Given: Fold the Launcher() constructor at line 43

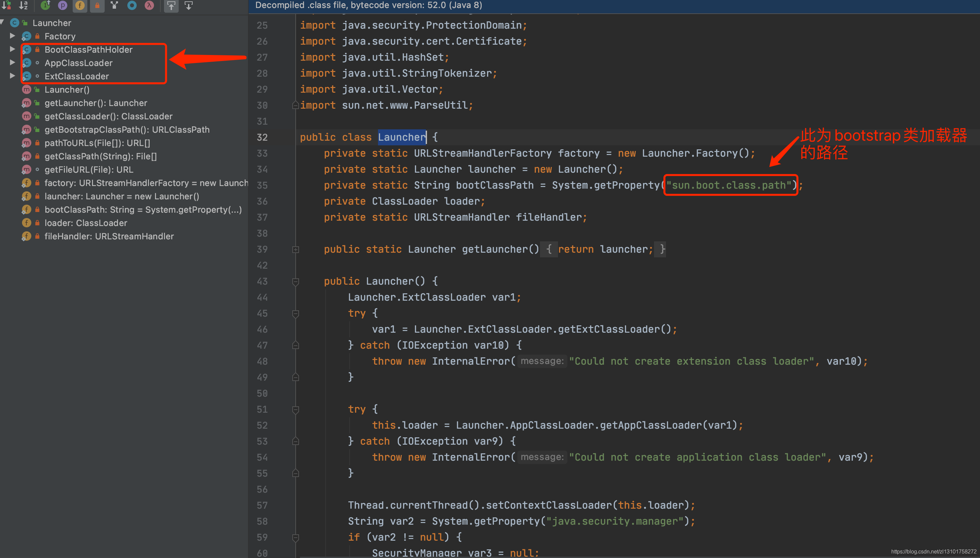Looking at the screenshot, I should pyautogui.click(x=295, y=282).
